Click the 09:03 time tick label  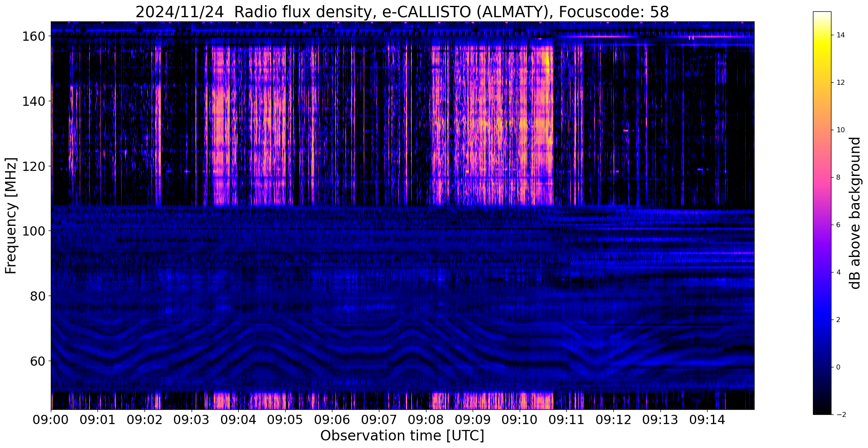192,419
